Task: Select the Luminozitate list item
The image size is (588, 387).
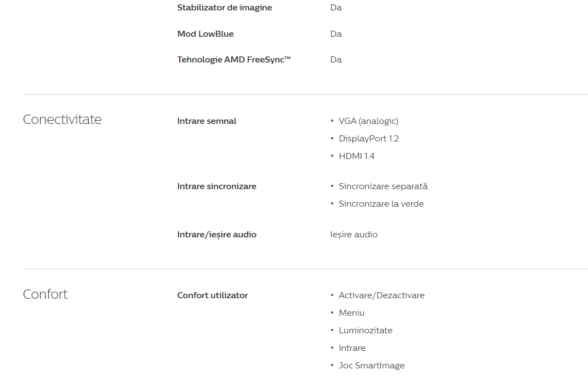Action: click(366, 331)
